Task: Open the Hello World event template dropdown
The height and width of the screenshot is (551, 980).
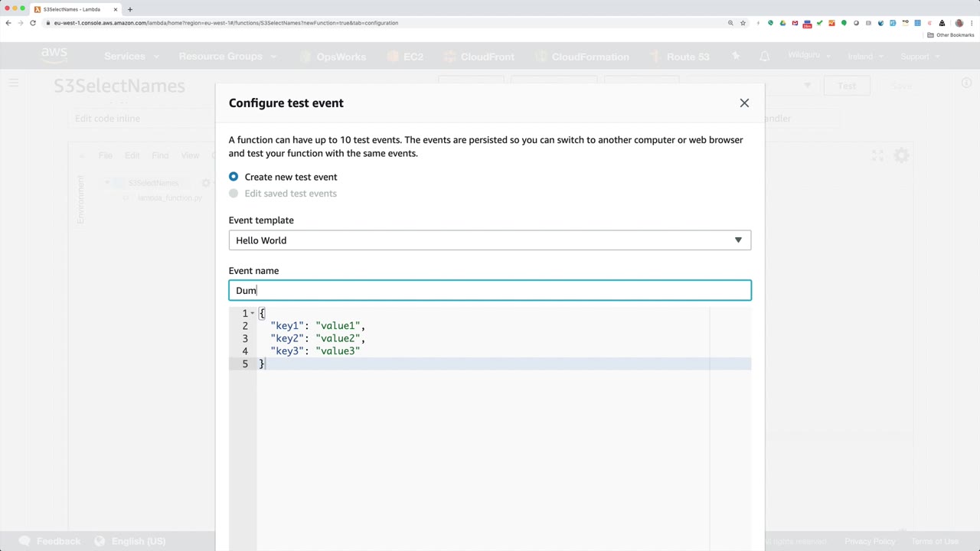Action: click(489, 240)
